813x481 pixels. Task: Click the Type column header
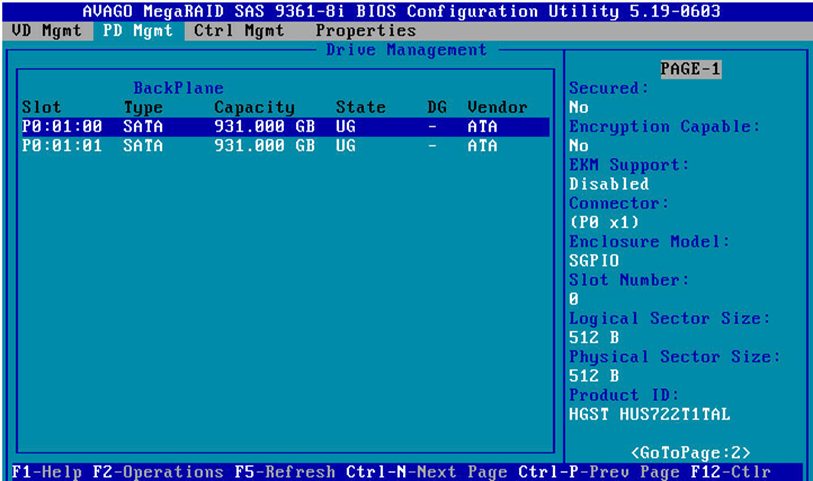[143, 107]
